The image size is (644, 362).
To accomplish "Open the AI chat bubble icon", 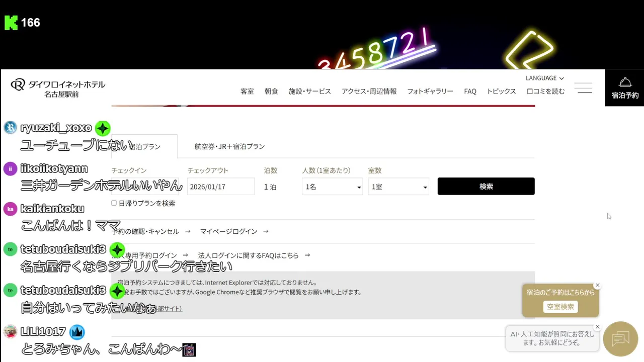I will click(x=620, y=339).
